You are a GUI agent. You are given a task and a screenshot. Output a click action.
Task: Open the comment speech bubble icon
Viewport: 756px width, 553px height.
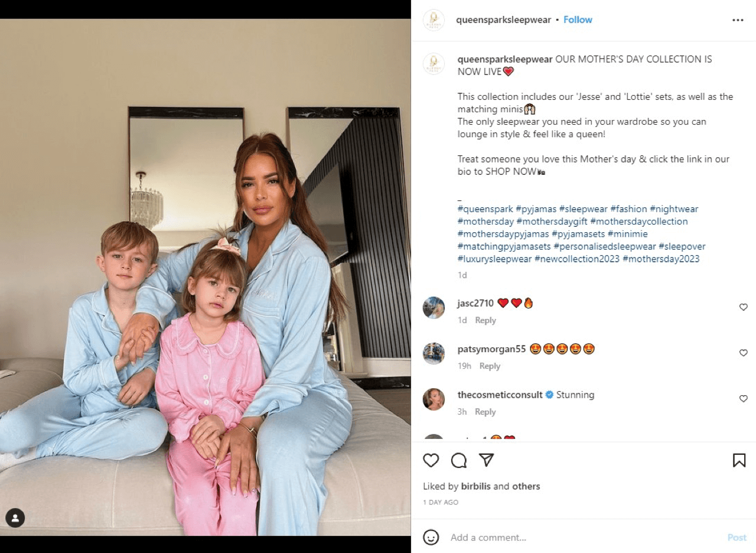tap(459, 460)
